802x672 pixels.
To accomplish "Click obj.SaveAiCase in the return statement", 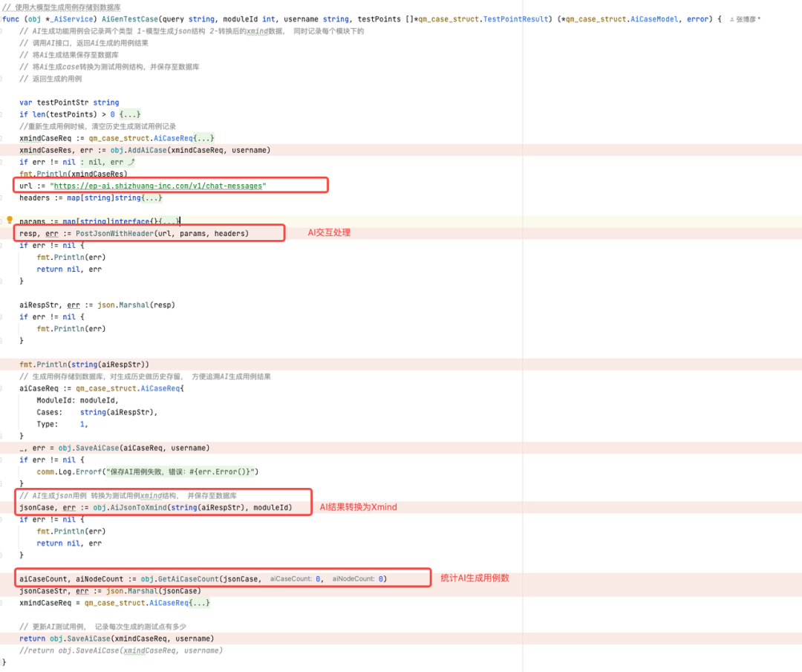I will click(x=79, y=639).
